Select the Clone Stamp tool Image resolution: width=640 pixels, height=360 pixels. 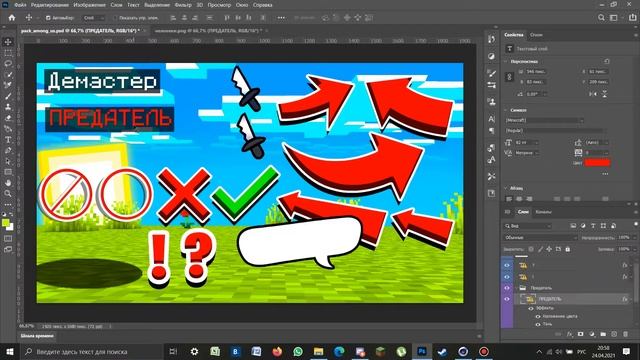click(x=8, y=107)
